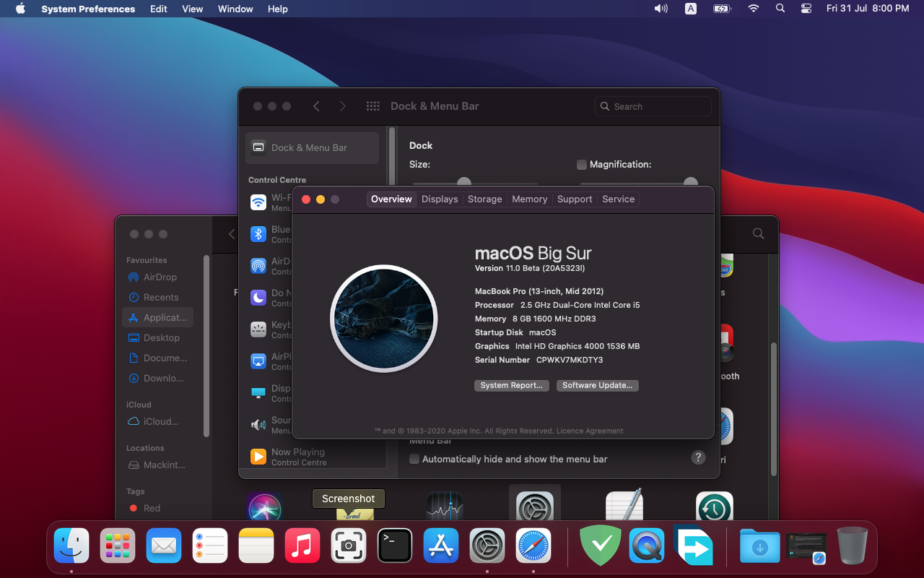The image size is (924, 578).
Task: Open Screenshot app in the Dock
Action: (349, 545)
